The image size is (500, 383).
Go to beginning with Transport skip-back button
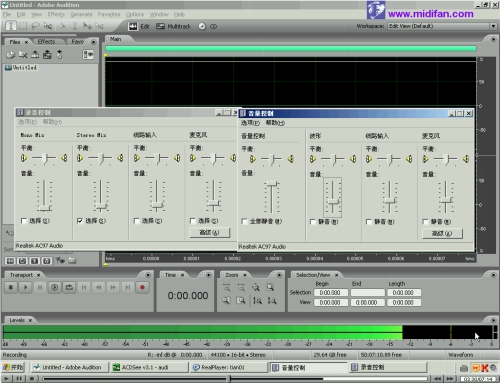point(84,287)
